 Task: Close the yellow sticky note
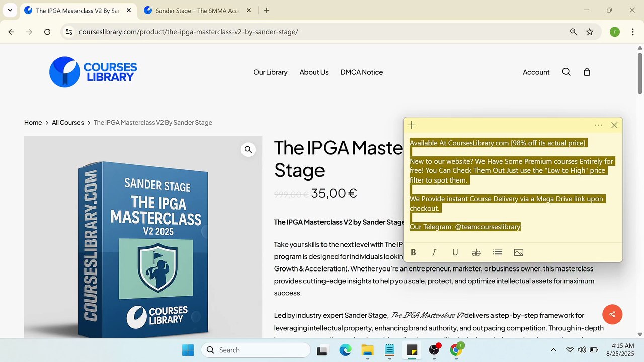[x=614, y=125]
